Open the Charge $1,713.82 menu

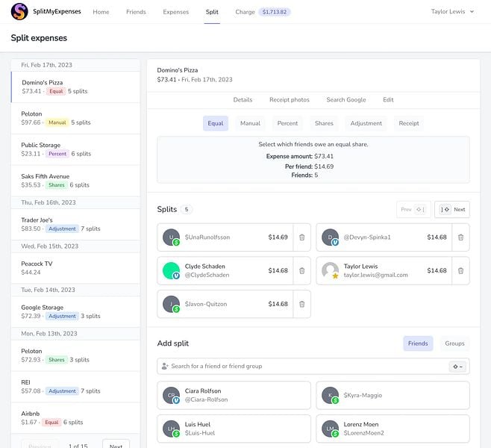pyautogui.click(x=263, y=12)
